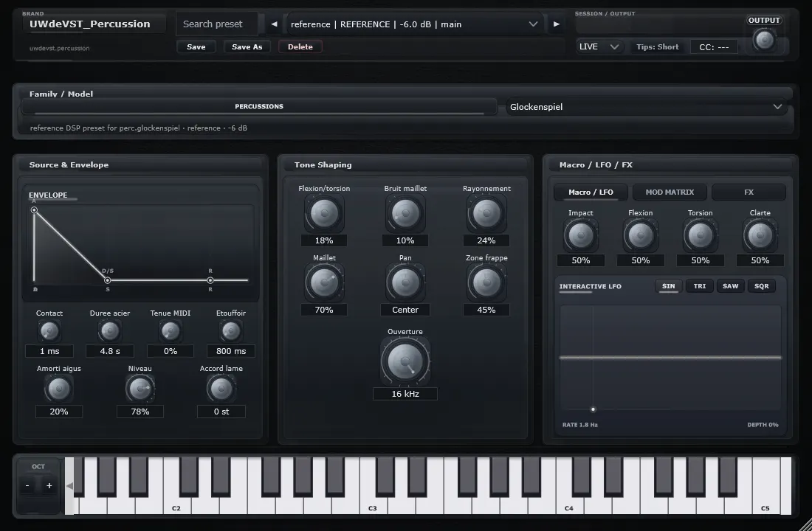The width and height of the screenshot is (812, 531).
Task: Click the Flexion macro knob
Action: click(x=641, y=235)
